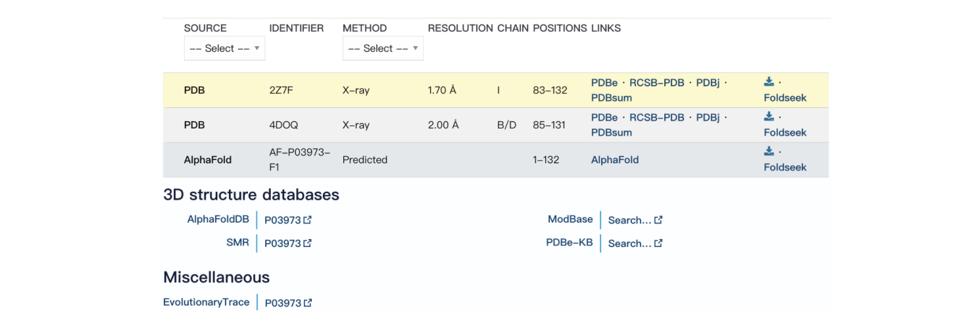Open the PDBe-KB Search external link
This screenshot has height=328, width=980.
point(635,244)
